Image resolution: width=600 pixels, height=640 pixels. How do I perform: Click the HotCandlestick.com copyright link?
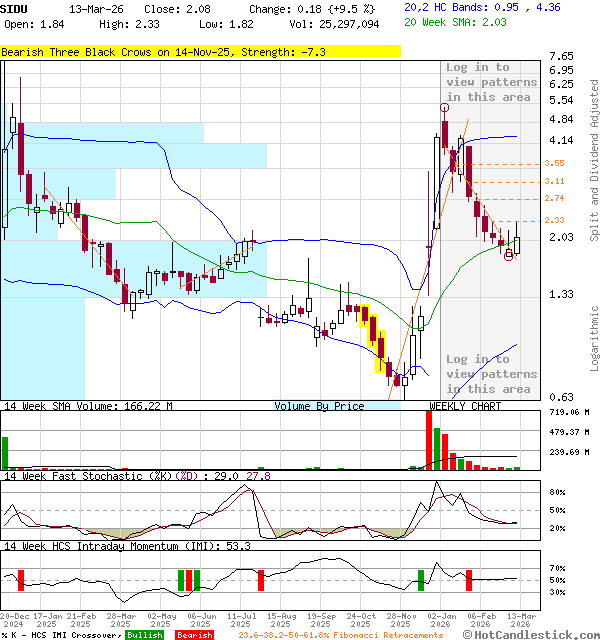pyautogui.click(x=536, y=634)
